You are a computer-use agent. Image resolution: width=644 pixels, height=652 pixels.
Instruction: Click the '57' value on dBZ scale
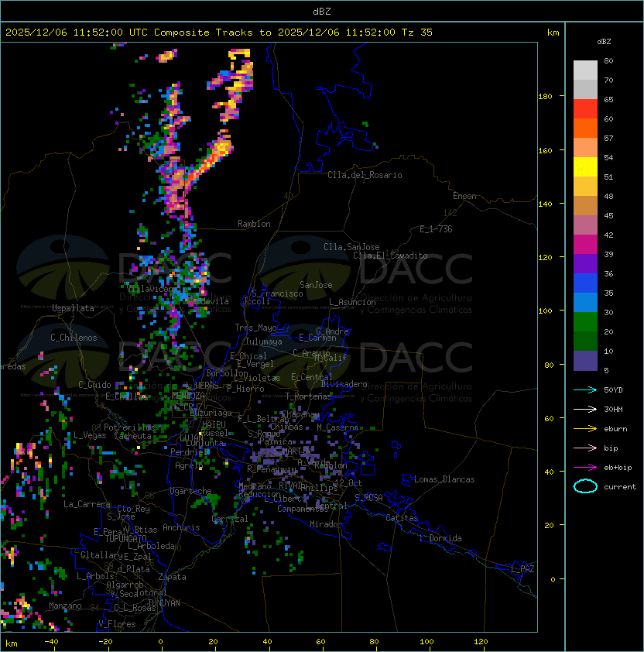[x=608, y=138]
